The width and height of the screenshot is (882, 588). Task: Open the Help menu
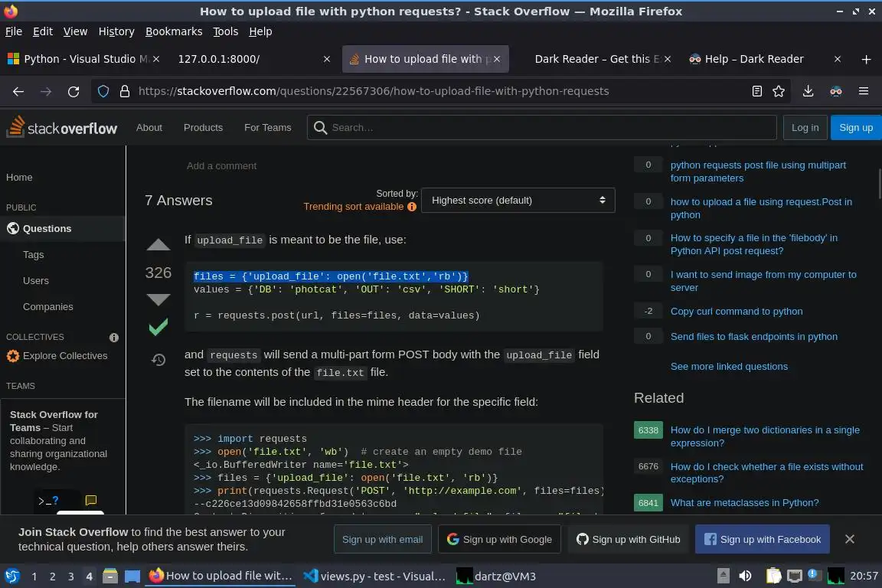coord(260,31)
